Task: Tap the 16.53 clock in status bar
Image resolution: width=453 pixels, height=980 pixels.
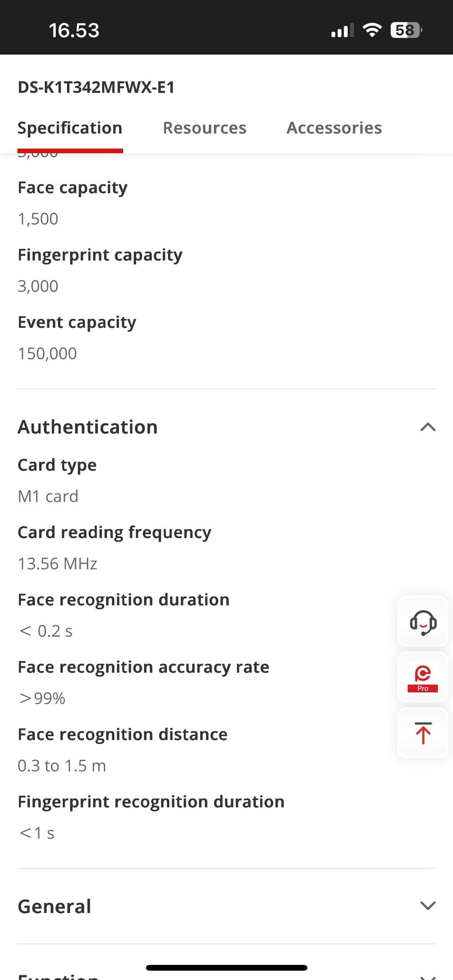Action: point(74,31)
